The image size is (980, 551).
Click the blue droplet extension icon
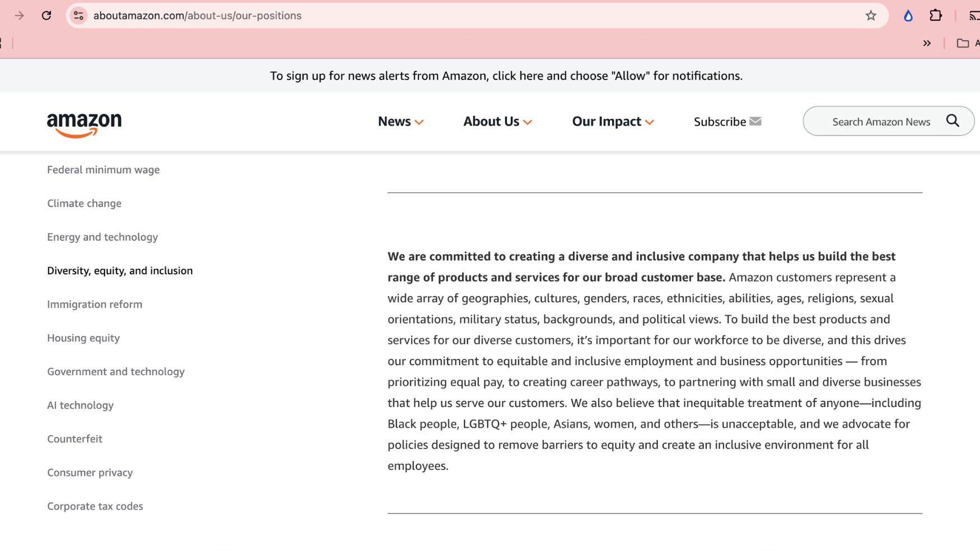pos(908,16)
